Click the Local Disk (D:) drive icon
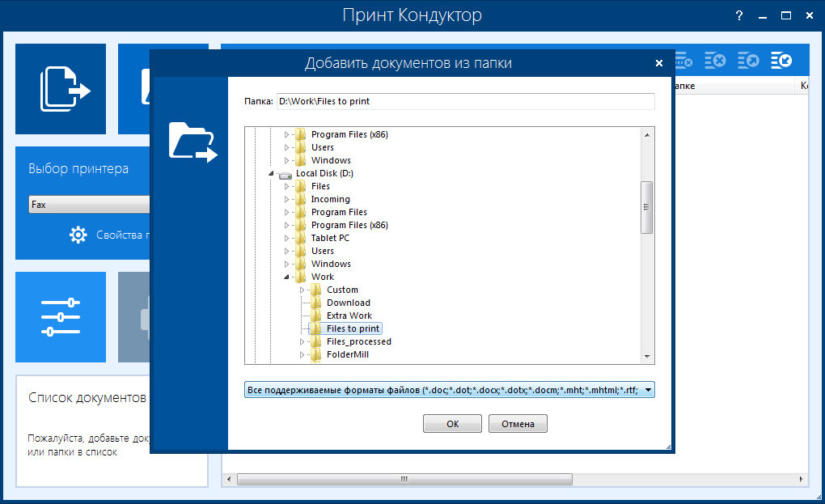 (x=286, y=174)
